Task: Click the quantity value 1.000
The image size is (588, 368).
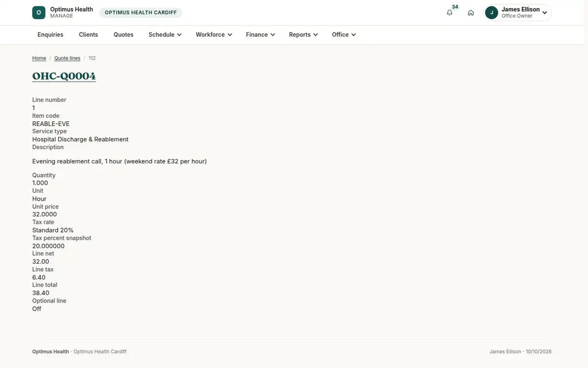Action: (x=40, y=183)
